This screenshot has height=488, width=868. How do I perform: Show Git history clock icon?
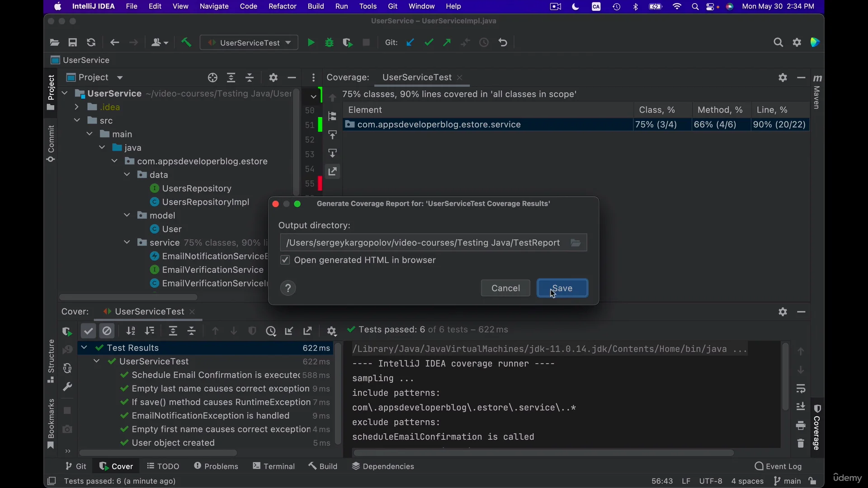pos(484,42)
